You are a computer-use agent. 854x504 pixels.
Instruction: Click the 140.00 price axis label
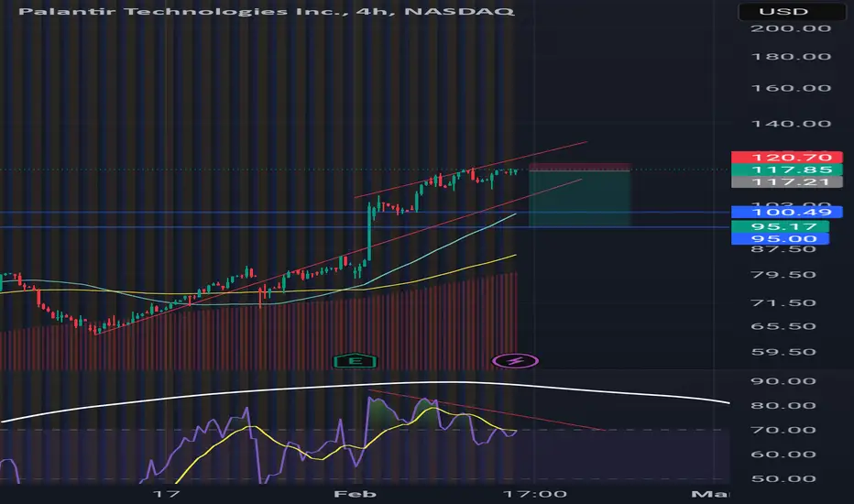point(791,124)
